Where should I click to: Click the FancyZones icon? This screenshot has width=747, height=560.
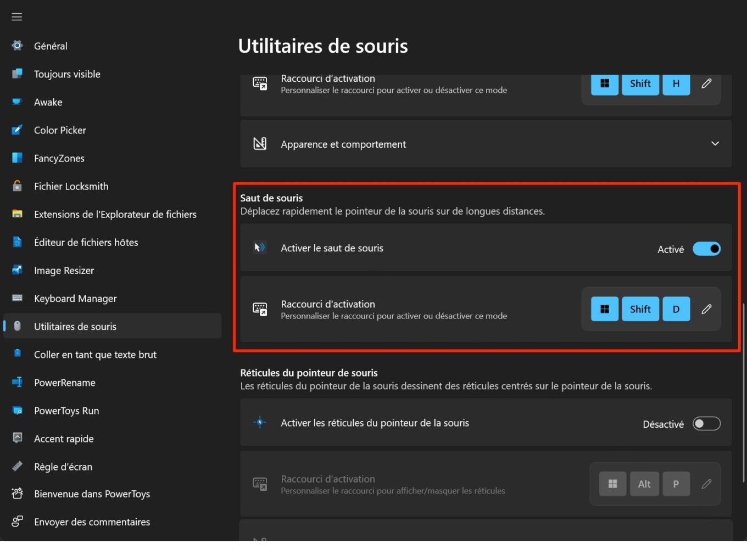(x=18, y=158)
